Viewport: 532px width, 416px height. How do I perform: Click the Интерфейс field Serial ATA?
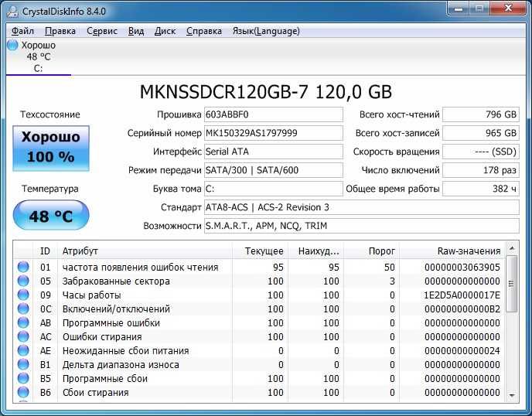[x=274, y=152]
